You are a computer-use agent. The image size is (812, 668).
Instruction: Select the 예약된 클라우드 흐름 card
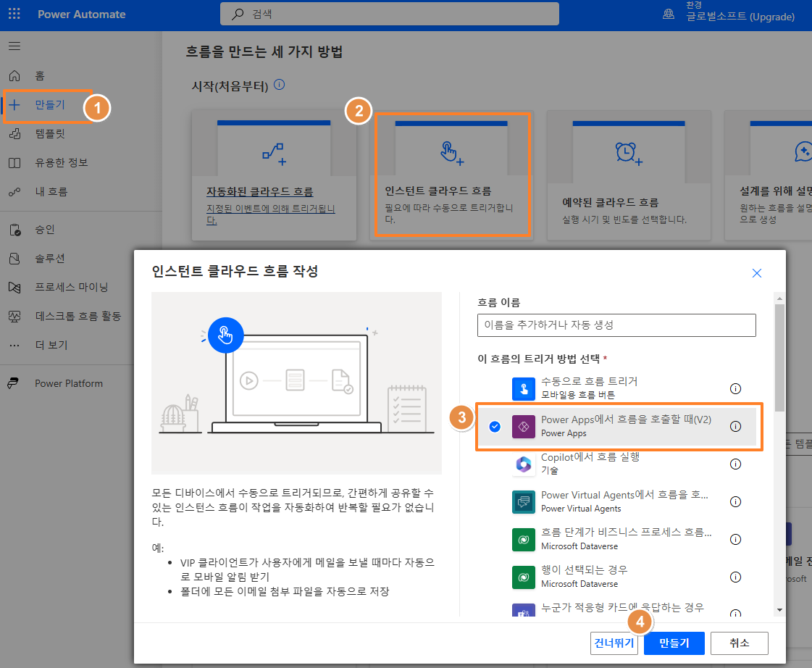(x=629, y=175)
